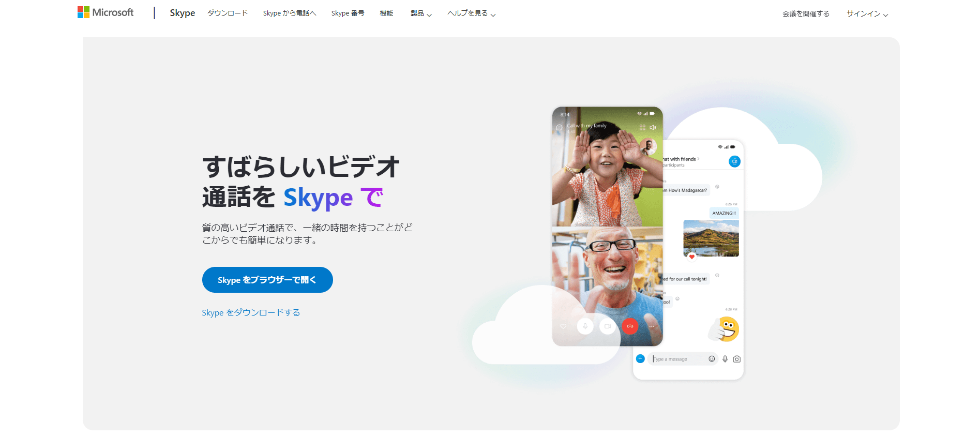Click the small contact avatar on call screen
The height and width of the screenshot is (436, 980).
tap(647, 147)
